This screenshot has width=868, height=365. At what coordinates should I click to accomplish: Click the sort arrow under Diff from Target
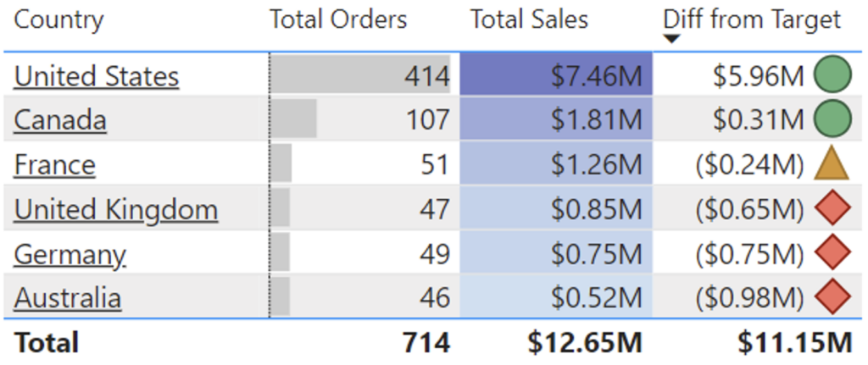671,39
